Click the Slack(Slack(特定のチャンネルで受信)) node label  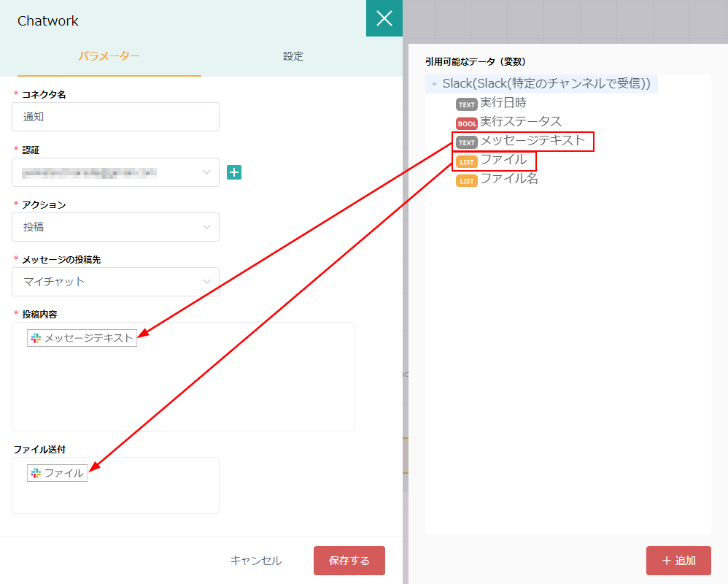pos(546,84)
